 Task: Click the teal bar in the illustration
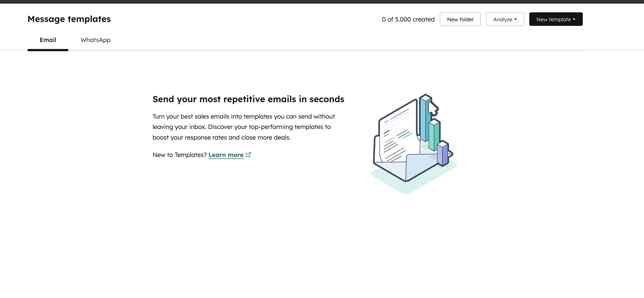(x=434, y=135)
